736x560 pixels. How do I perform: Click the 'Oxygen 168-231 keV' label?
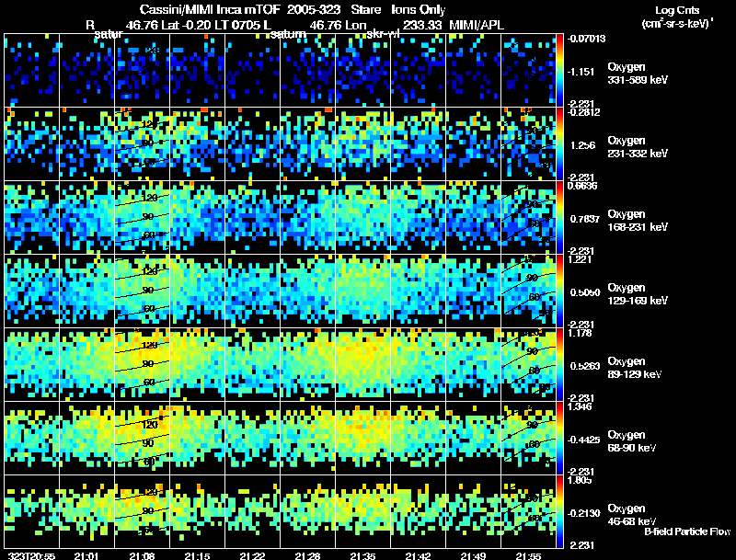tap(638, 221)
